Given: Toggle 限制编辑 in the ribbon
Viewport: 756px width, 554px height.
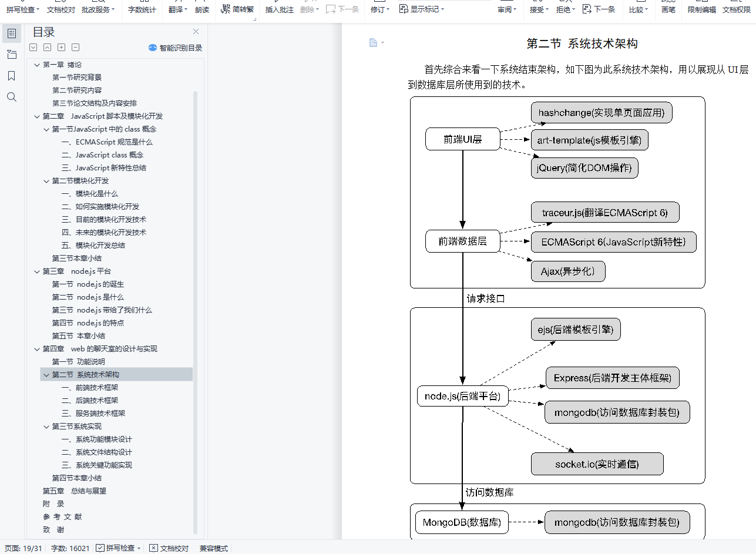Looking at the screenshot, I should [x=702, y=9].
